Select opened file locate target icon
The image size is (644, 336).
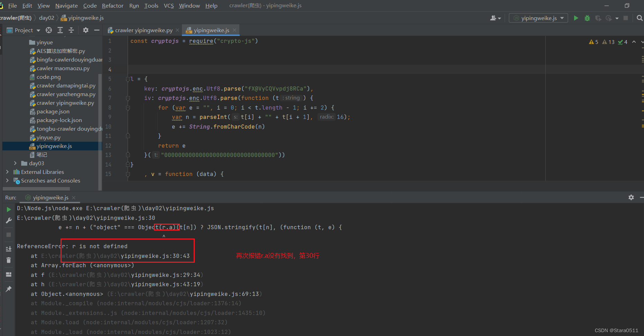(49, 30)
